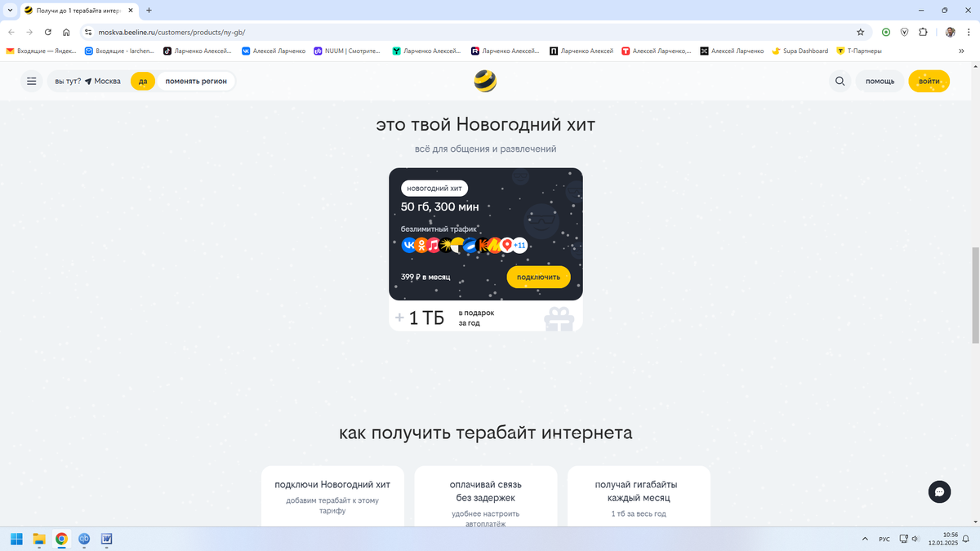Click 'поменять регион' button

point(196,82)
